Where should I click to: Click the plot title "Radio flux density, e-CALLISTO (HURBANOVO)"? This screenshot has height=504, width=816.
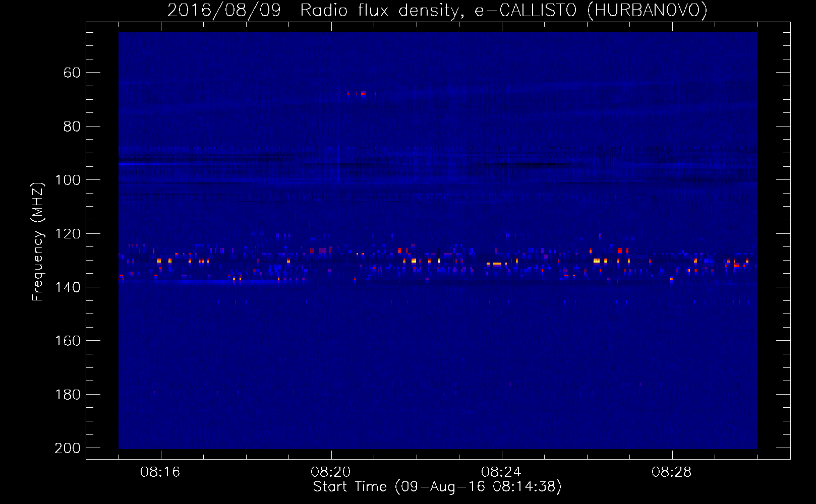(x=503, y=10)
